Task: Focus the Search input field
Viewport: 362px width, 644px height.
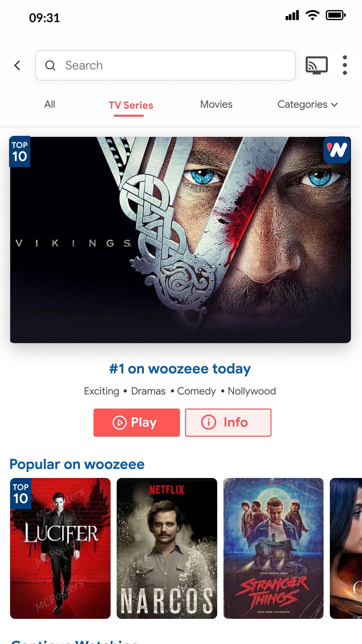Action: click(165, 65)
